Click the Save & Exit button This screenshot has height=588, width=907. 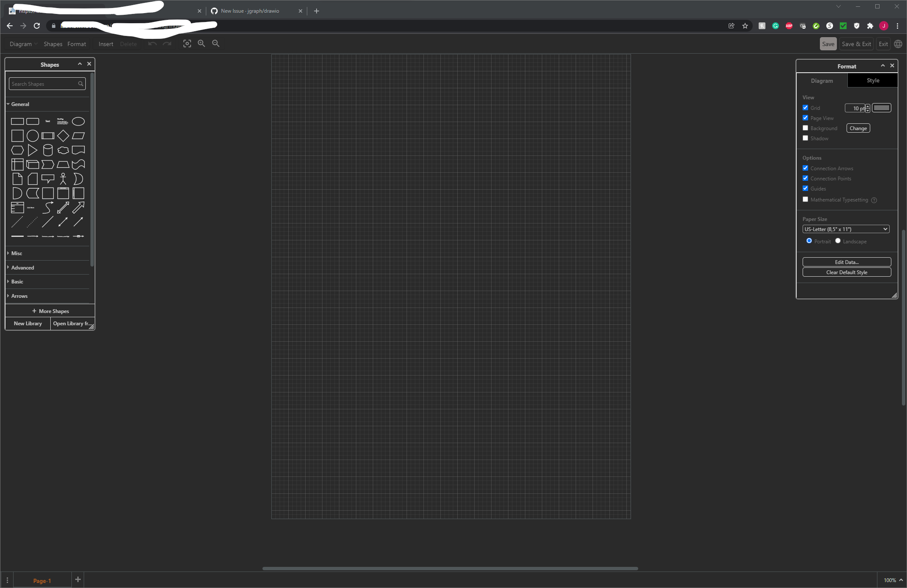(x=856, y=44)
